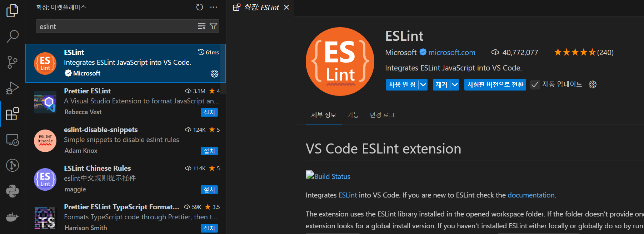This screenshot has height=234, width=644.
Task: Click the Microsoft publisher name
Action: 401,52
